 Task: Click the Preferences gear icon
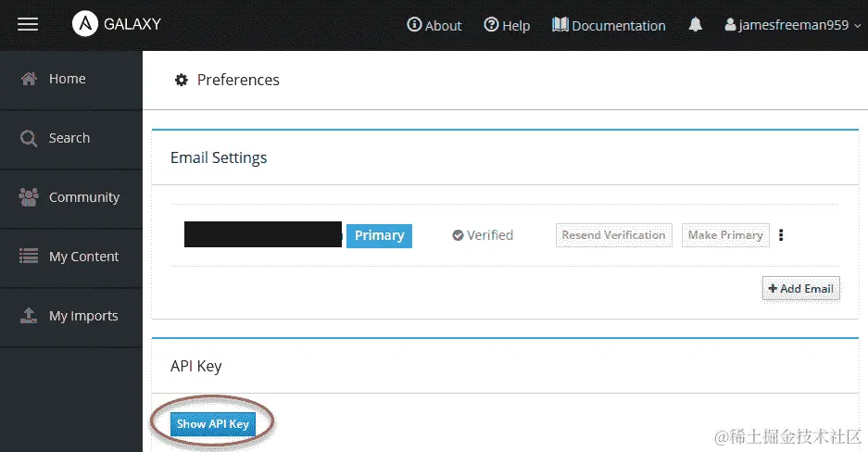pyautogui.click(x=181, y=81)
